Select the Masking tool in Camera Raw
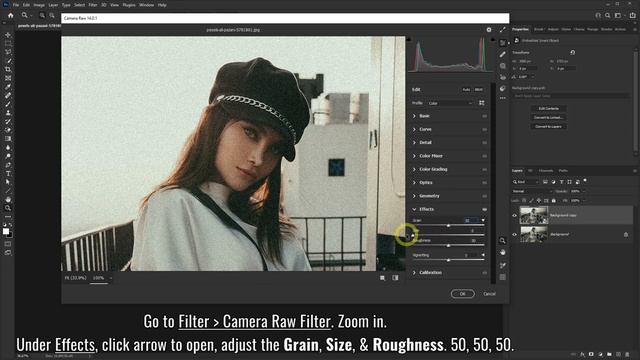The height and width of the screenshot is (360, 640). tap(502, 66)
